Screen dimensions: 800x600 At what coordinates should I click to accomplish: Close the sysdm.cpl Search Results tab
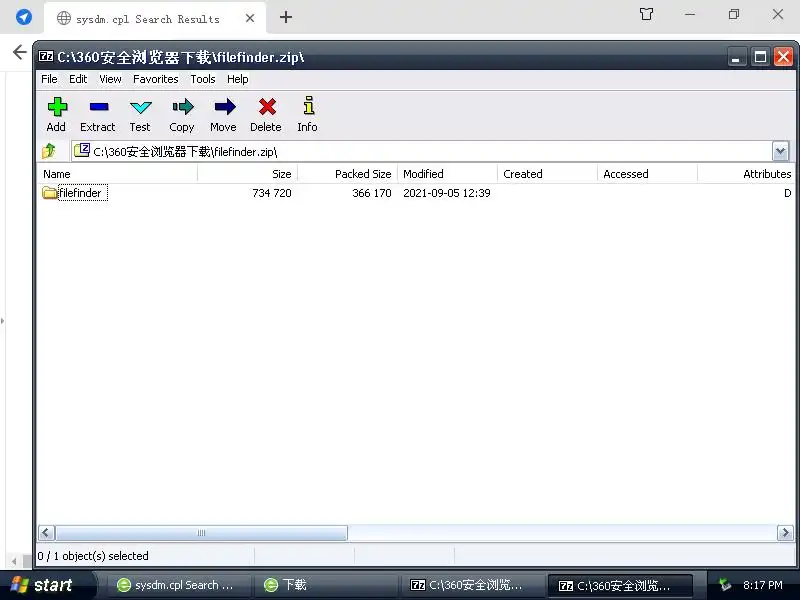coord(250,18)
